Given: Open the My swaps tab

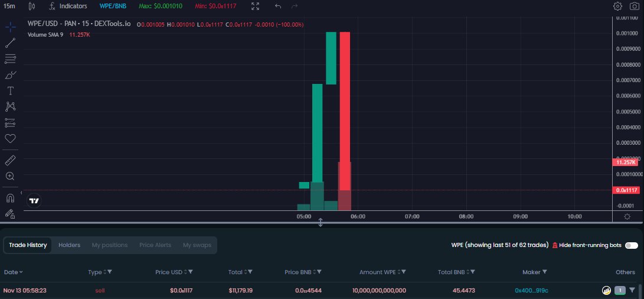Looking at the screenshot, I should click(x=197, y=245).
